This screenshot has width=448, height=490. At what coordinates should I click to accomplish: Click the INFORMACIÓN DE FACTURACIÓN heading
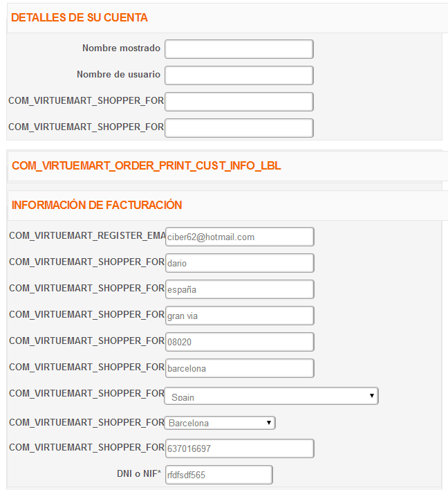tap(97, 205)
